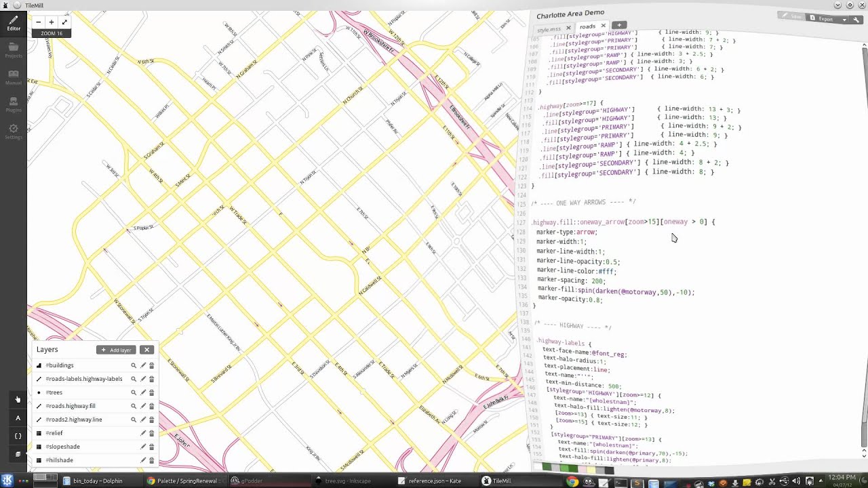Close the roads stylesheet tab

pos(603,26)
